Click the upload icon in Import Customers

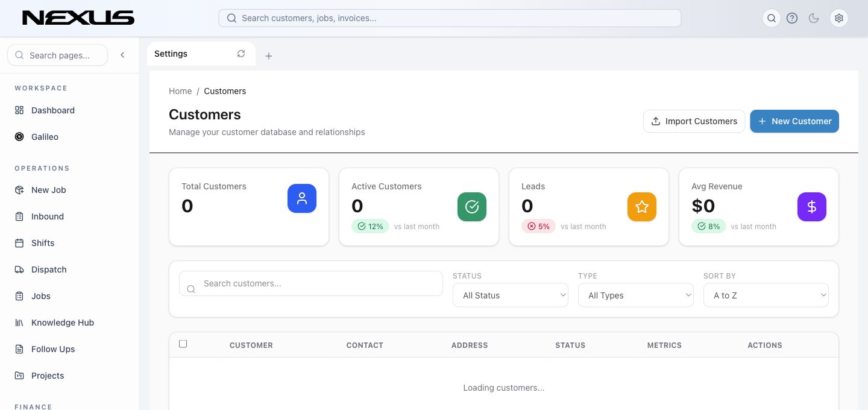656,121
